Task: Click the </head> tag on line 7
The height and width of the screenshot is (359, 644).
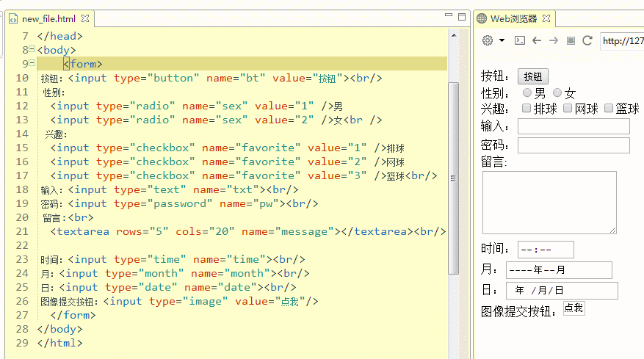Action: (x=59, y=36)
